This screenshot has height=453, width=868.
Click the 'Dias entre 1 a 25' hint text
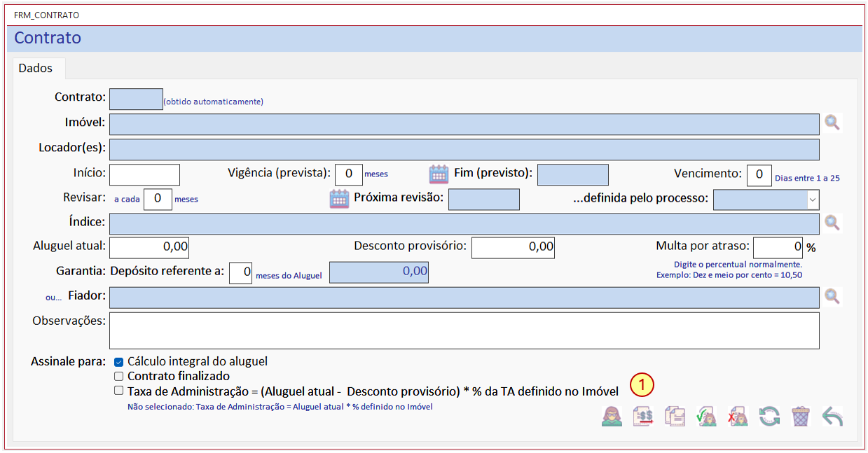pyautogui.click(x=807, y=179)
